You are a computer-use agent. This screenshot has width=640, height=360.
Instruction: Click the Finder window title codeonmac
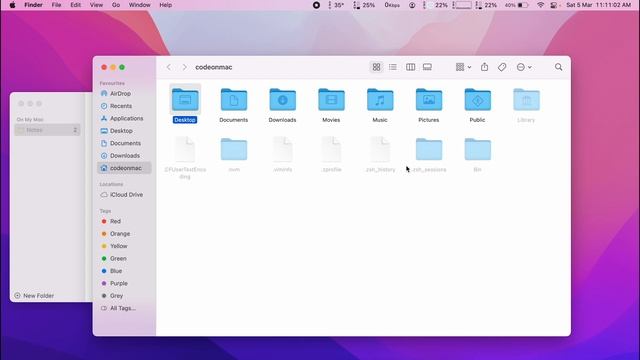[x=213, y=67]
